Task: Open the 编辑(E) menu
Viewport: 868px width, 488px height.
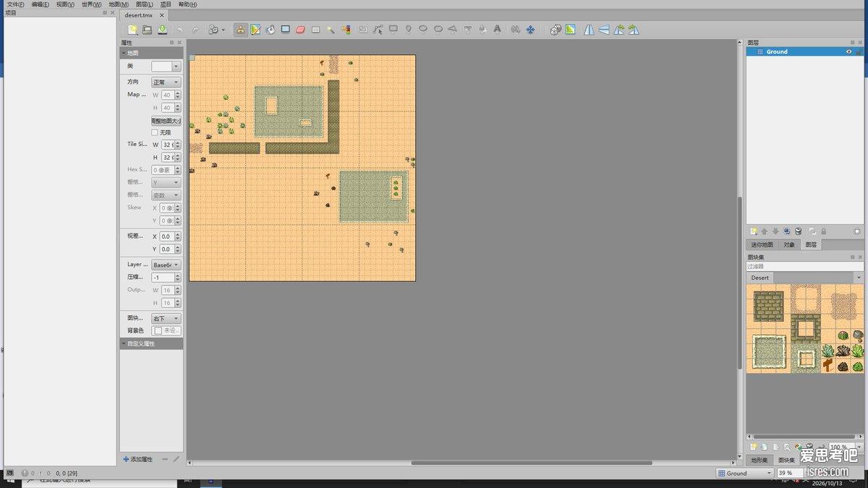Action: pos(41,4)
